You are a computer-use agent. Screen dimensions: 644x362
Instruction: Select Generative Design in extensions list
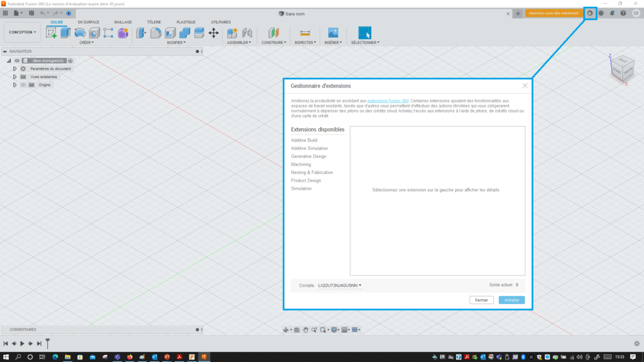click(x=309, y=156)
